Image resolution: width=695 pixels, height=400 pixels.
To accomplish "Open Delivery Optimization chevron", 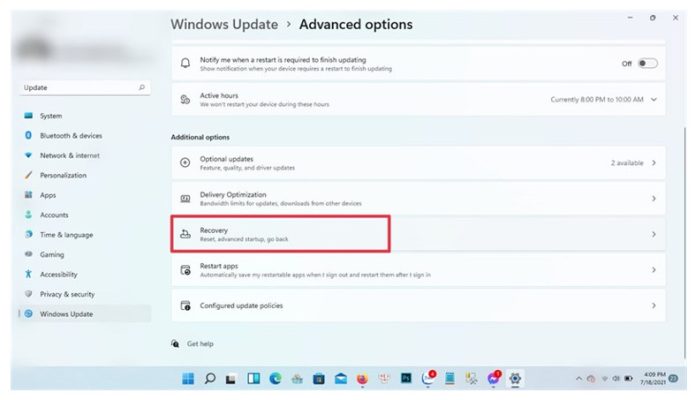I will [x=654, y=198].
